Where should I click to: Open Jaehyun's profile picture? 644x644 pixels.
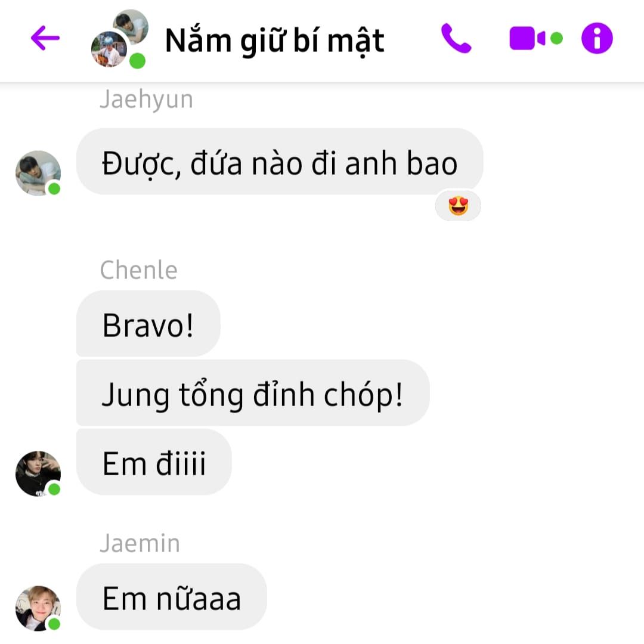(x=38, y=173)
